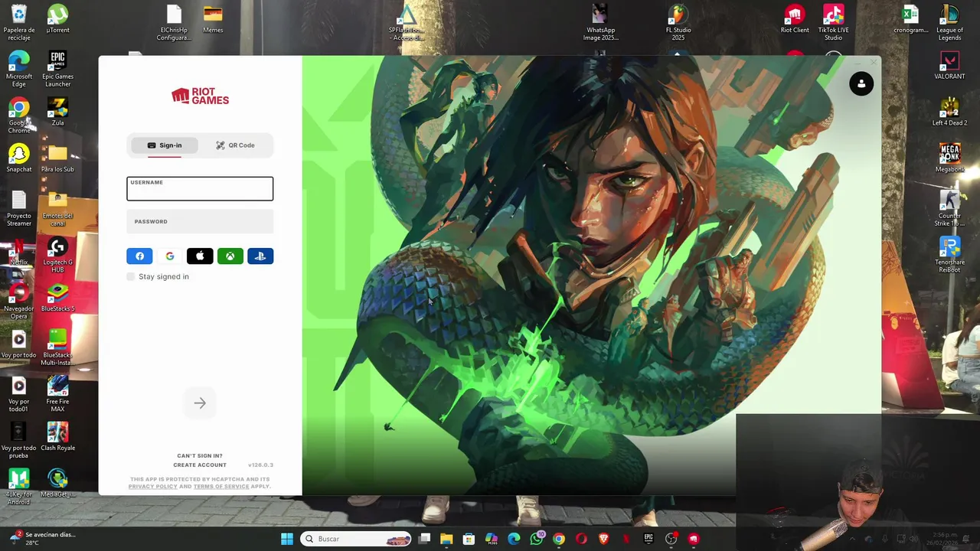Open the Terms of Service link

point(221,487)
